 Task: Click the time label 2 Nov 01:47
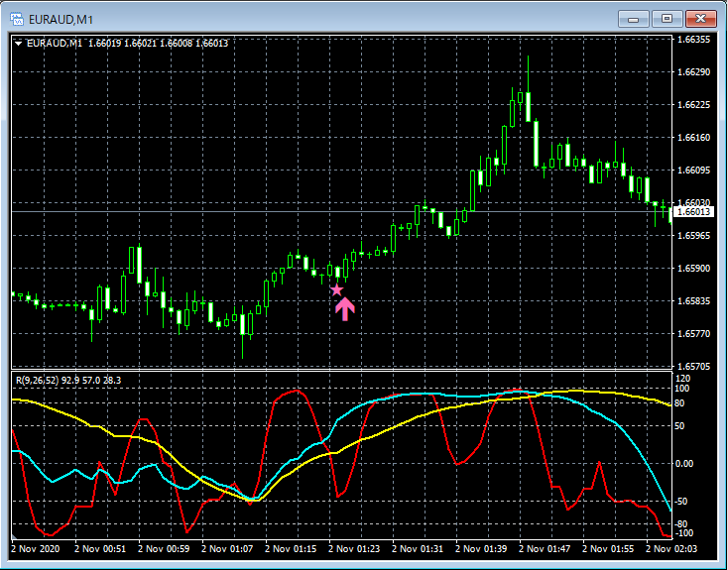546,548
